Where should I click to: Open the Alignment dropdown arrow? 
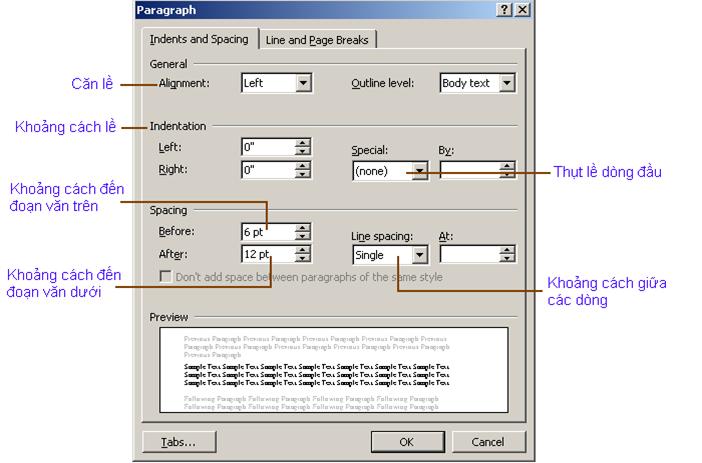click(x=303, y=83)
